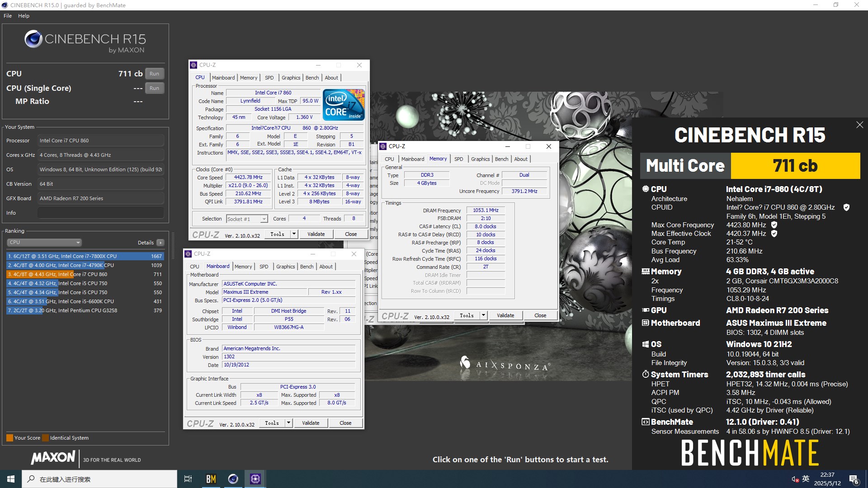
Task: Click the Motherboard section icon in BenchMate panel
Action: [646, 323]
